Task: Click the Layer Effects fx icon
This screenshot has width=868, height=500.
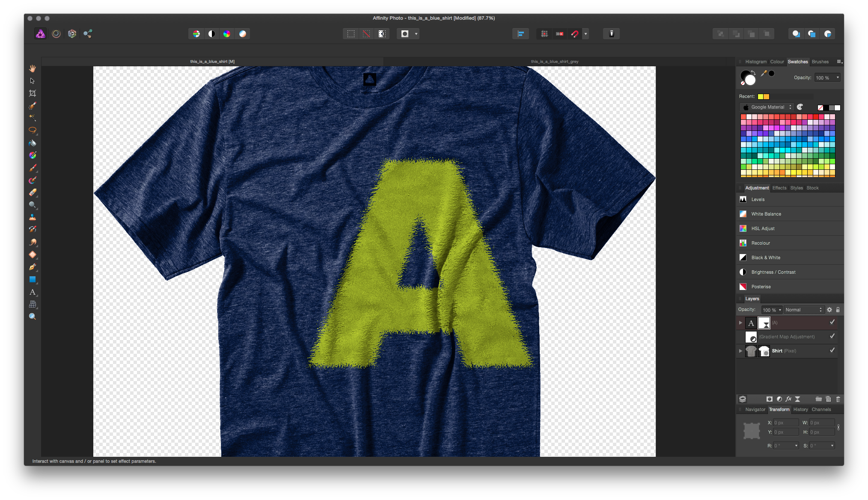Action: pyautogui.click(x=788, y=399)
